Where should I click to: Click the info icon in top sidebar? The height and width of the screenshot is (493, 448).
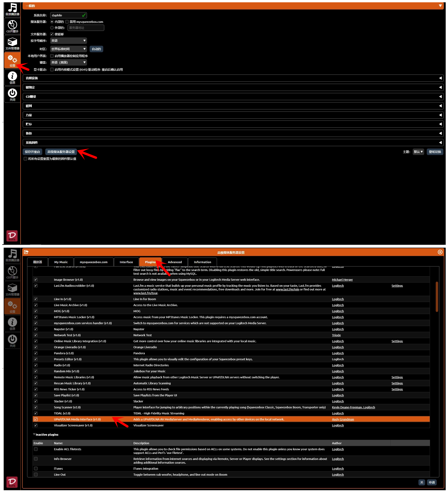click(12, 78)
